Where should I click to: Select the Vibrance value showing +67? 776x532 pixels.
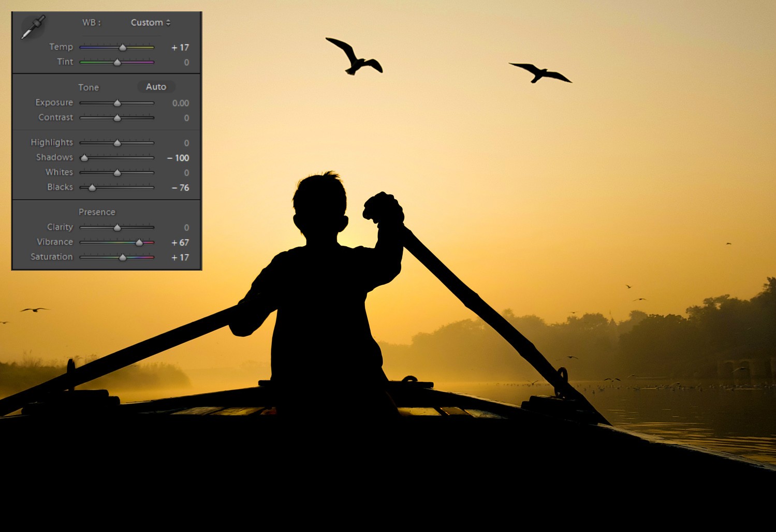pyautogui.click(x=181, y=242)
